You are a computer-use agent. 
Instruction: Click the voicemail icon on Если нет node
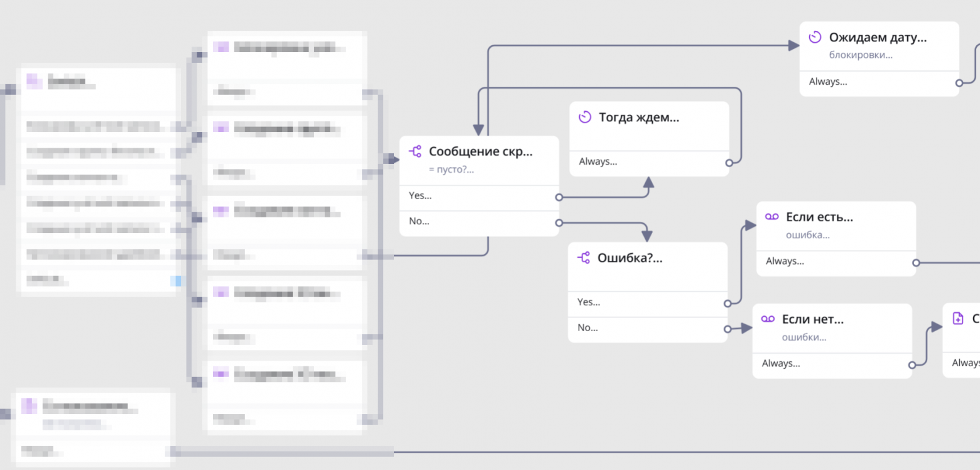pos(768,319)
